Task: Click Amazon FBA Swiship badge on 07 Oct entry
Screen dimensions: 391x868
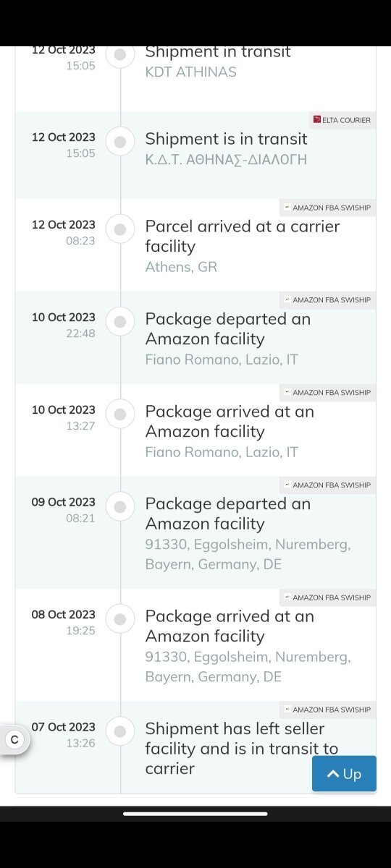Action: [327, 710]
